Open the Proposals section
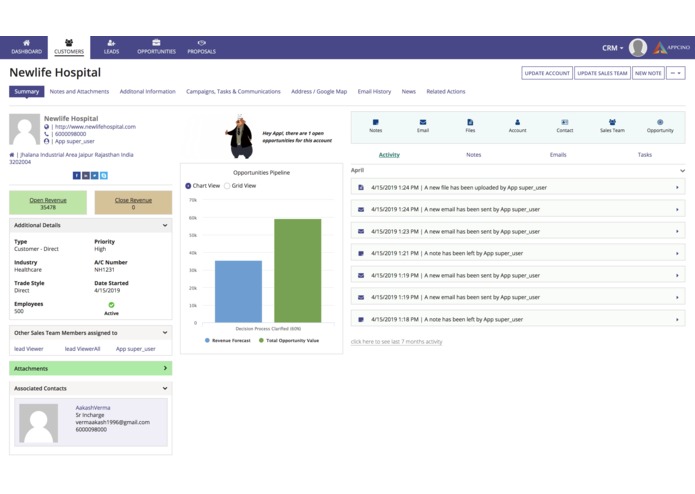 (x=201, y=47)
